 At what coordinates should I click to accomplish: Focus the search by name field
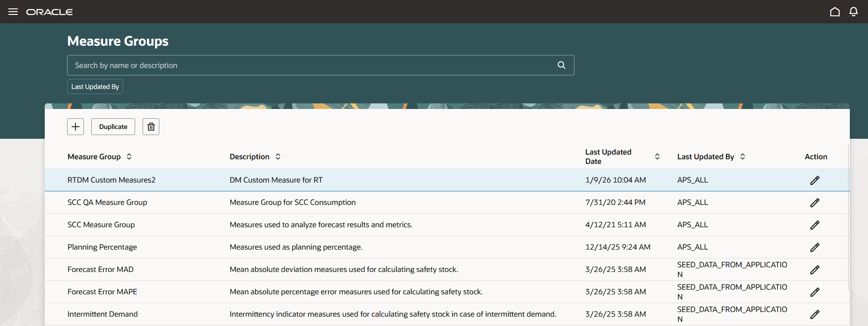click(312, 65)
